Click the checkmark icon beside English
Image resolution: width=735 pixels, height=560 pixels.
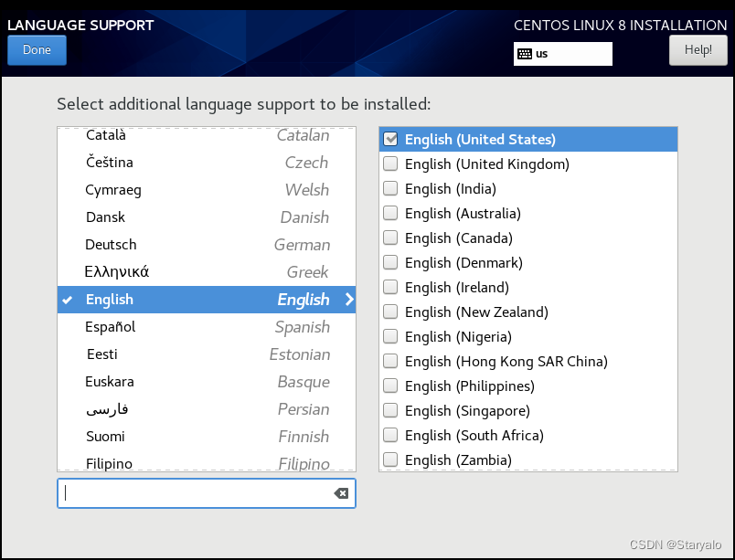68,300
